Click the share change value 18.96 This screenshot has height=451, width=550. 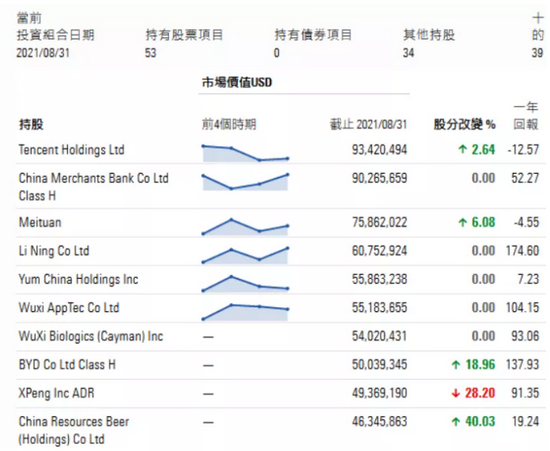tap(480, 364)
